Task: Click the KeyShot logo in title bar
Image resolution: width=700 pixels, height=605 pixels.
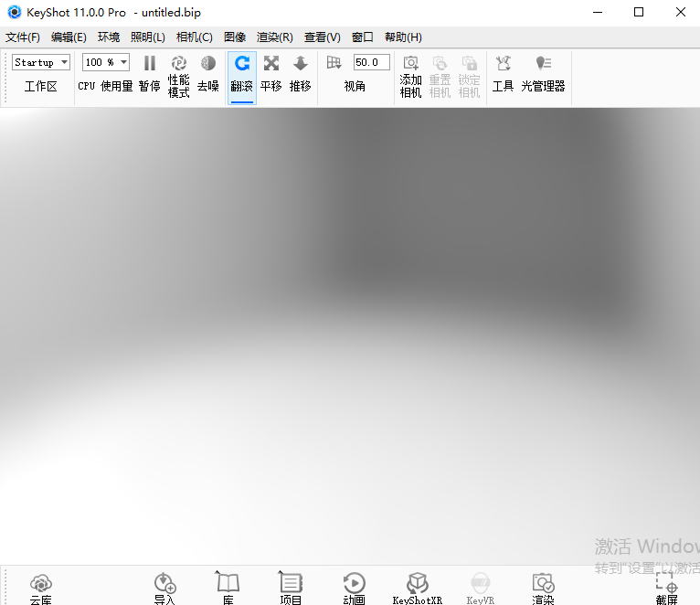Action: click(15, 12)
